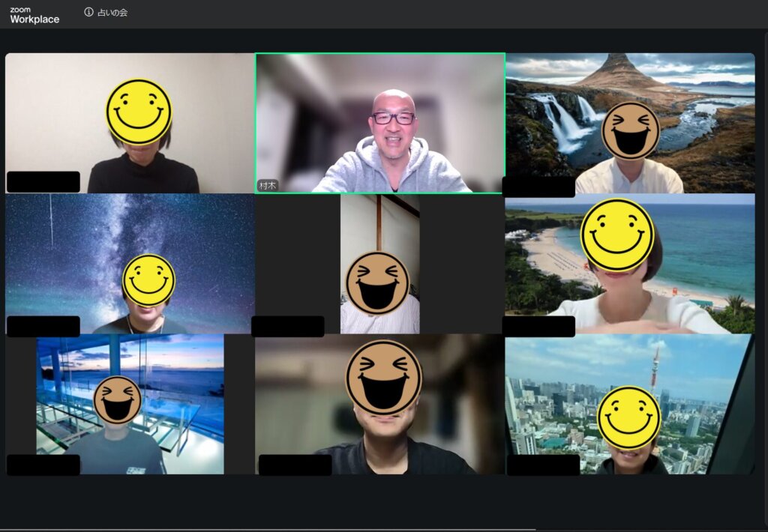Click the name label on the bottom-center tile
This screenshot has height=532, width=768.
295,465
